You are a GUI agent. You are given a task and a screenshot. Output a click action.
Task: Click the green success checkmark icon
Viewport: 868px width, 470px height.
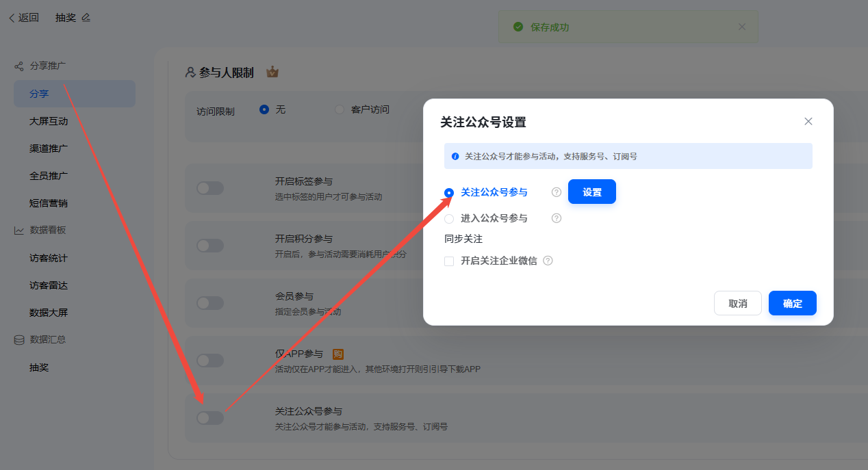518,27
